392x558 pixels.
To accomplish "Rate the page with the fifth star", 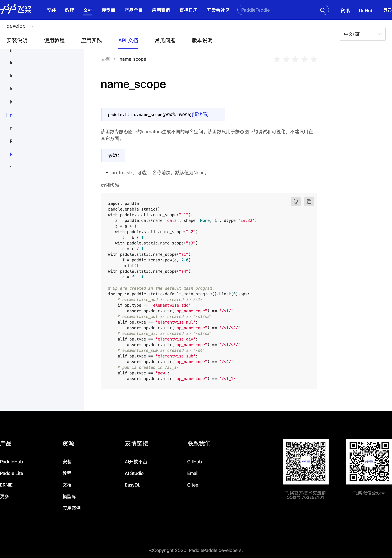I will pos(314,59).
